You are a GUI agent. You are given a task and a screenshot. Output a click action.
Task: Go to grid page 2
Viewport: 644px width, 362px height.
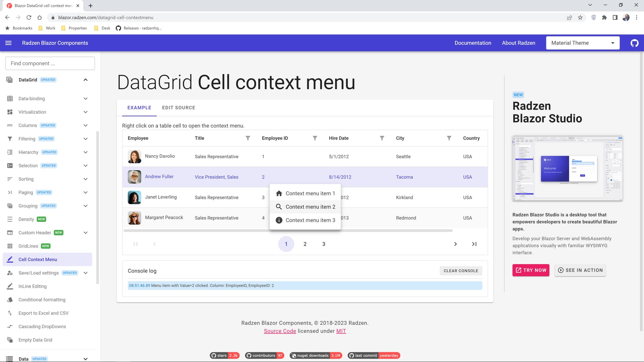point(305,244)
